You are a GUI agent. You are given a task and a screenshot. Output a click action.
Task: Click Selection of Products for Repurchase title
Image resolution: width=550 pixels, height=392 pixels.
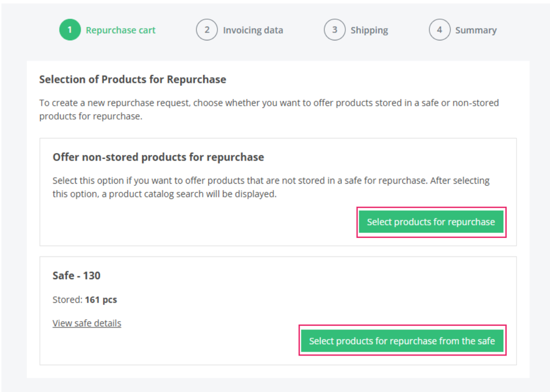pos(132,79)
